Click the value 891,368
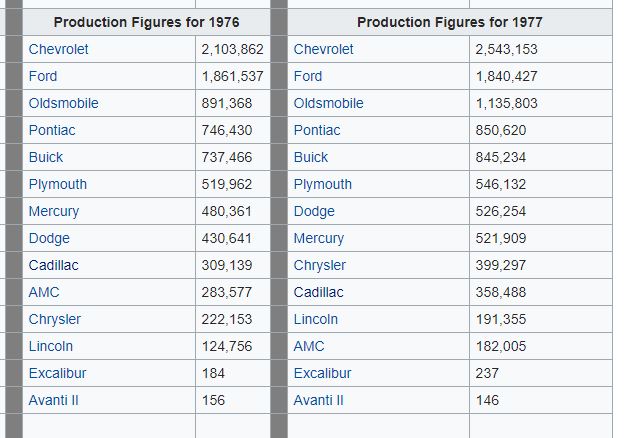Screen dimensions: 627x438 click(227, 103)
